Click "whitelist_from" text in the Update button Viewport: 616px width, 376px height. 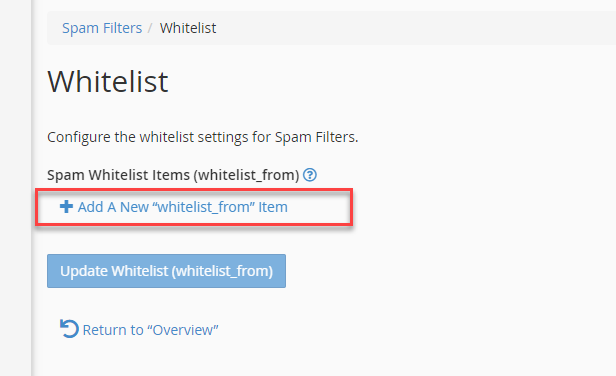pyautogui.click(x=222, y=271)
